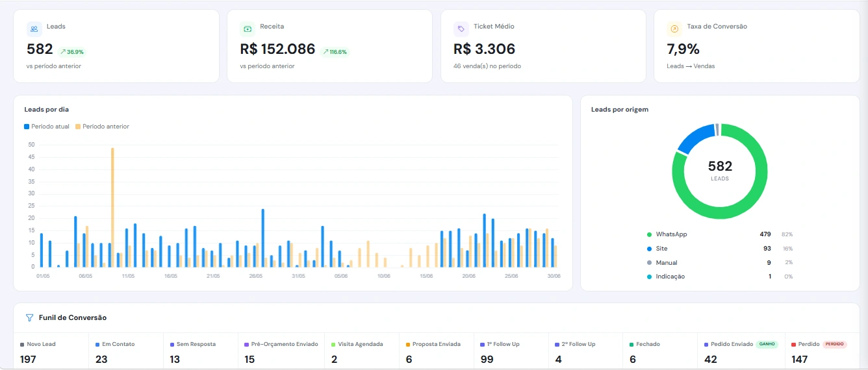Select the Indicação origin legend entry
Viewport: 868px width, 370px height.
[720, 277]
